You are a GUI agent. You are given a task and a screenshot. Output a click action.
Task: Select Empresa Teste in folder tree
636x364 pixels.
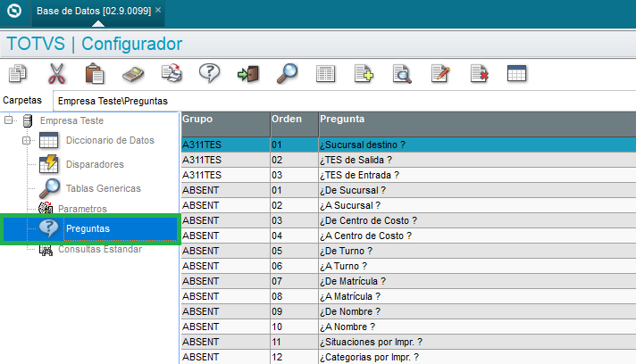click(x=71, y=120)
